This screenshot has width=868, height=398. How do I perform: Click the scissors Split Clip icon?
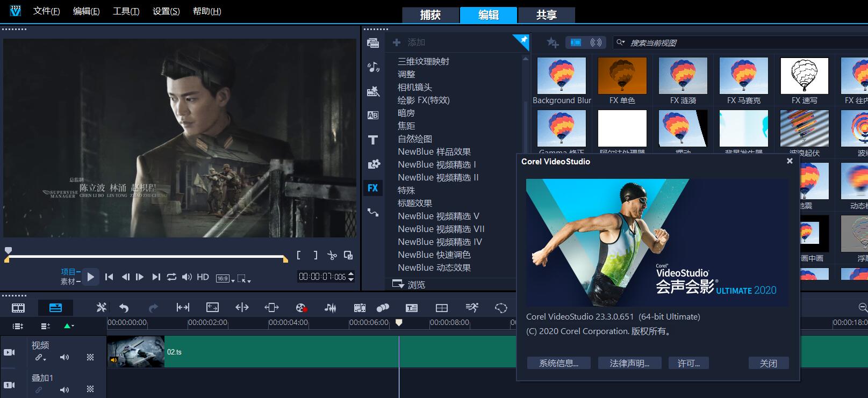coord(332,255)
